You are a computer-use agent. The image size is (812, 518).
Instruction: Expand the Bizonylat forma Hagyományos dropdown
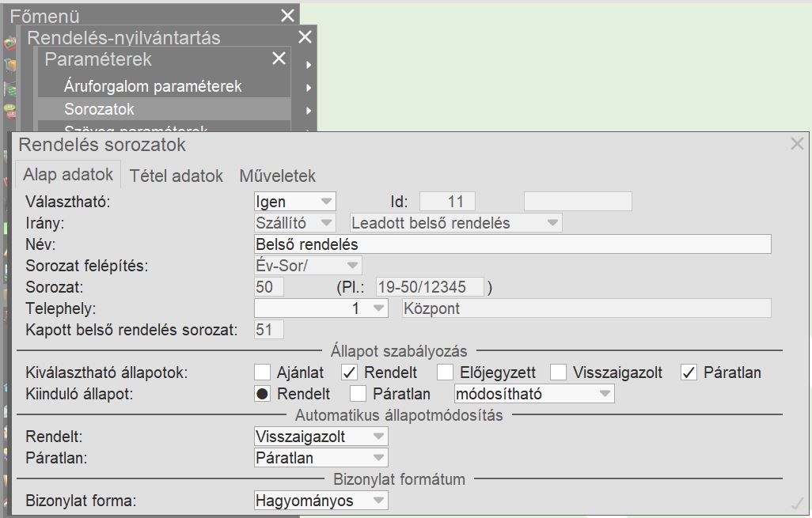coord(321,501)
